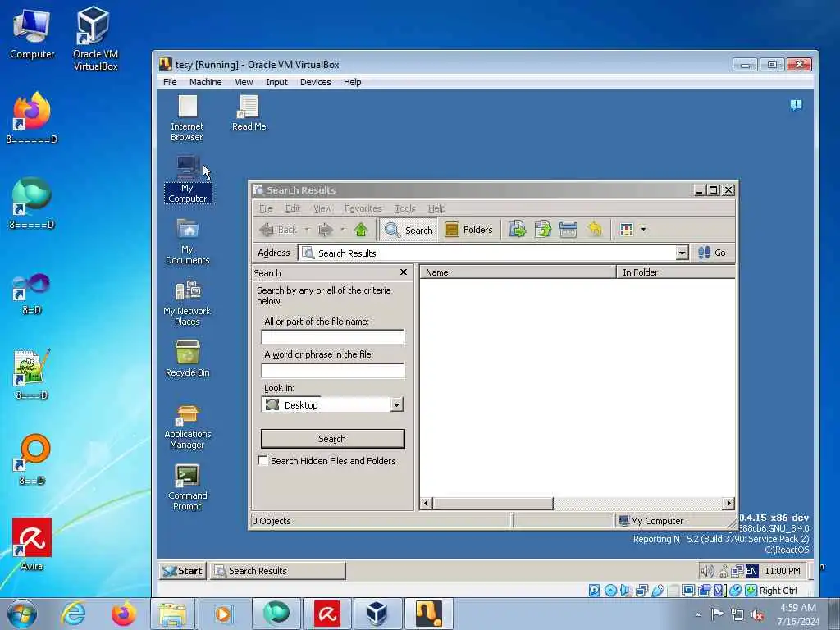Click the Back toolbar button
This screenshot has width=840, height=630.
(x=278, y=230)
